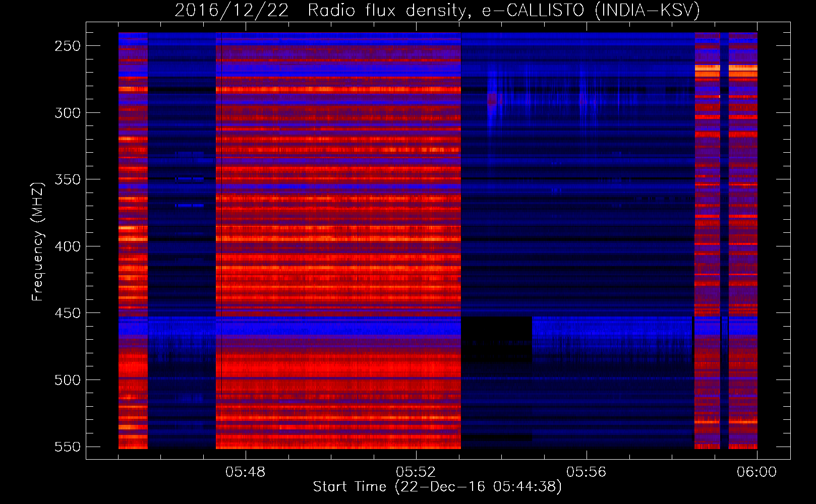Viewport: 816px width, 504px height.
Task: Select the 500 frequency axis label
Action: [x=68, y=380]
